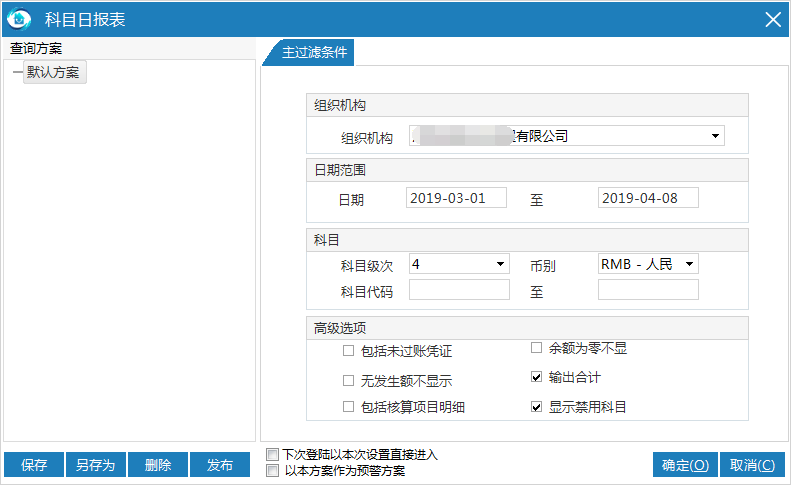Click the app logo icon in title bar
791x485 pixels.
[x=19, y=19]
